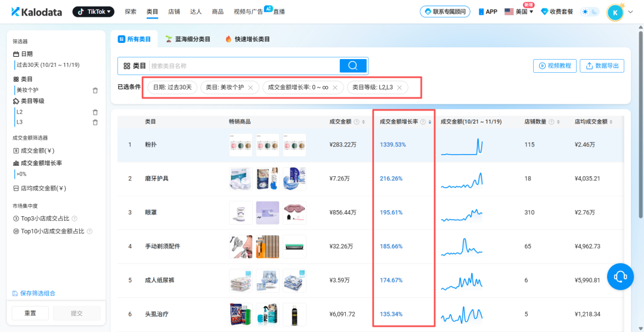644x332 pixels.
Task: Open the 商品 menu item
Action: [x=218, y=12]
